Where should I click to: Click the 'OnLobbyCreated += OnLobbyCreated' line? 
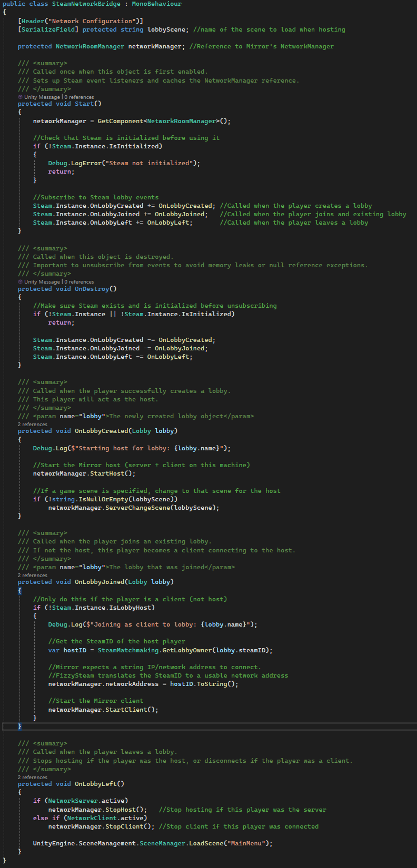(x=124, y=206)
